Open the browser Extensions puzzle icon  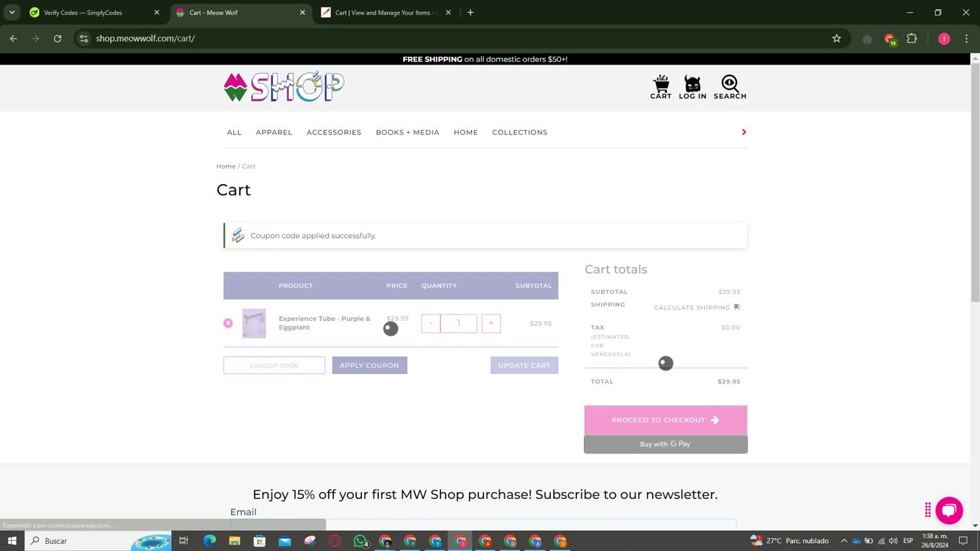(912, 39)
